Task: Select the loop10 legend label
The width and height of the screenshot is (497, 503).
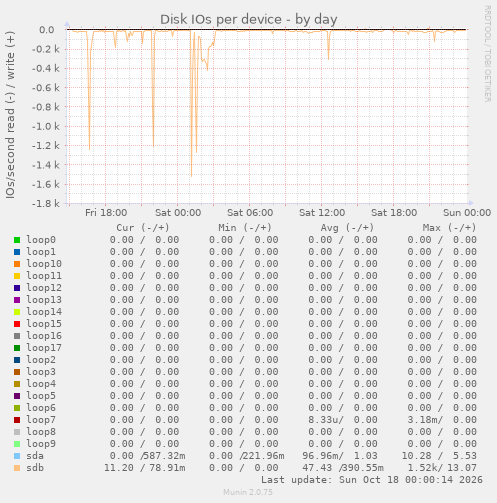Action: tap(44, 264)
